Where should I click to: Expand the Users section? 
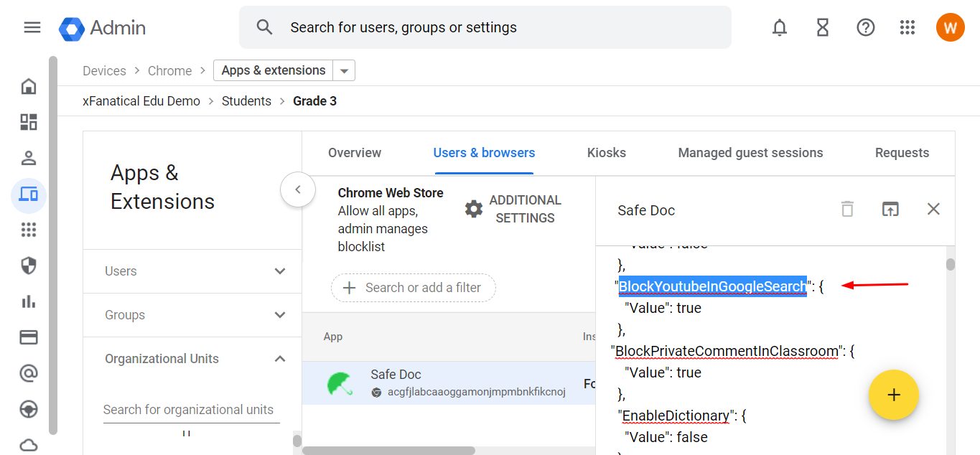tap(280, 271)
